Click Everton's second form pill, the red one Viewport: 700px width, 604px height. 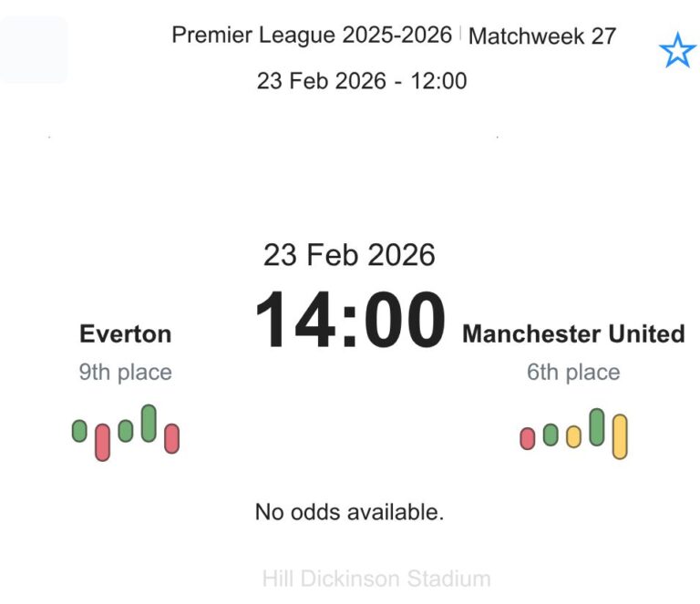pyautogui.click(x=102, y=442)
